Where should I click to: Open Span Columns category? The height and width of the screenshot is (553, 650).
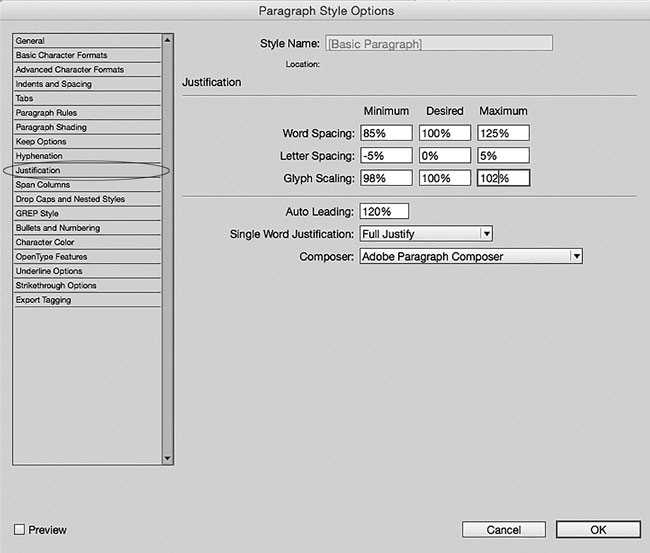tap(87, 184)
